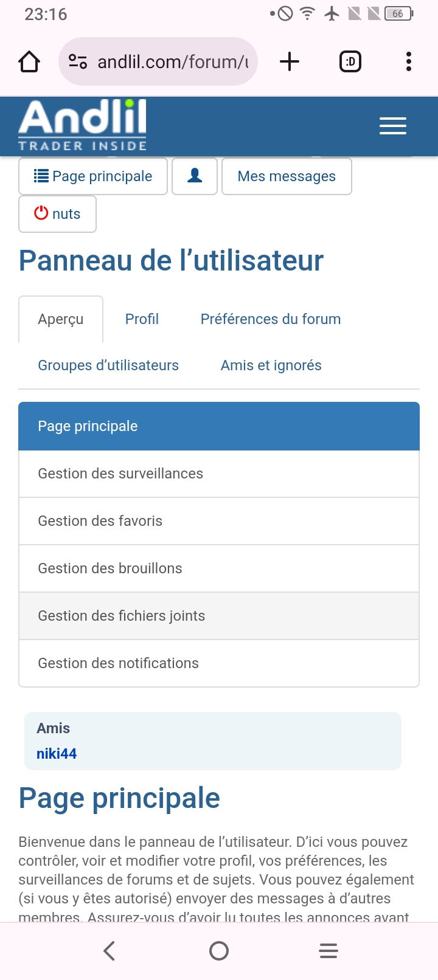This screenshot has height=980, width=438.
Task: Switch to Préférences du forum tab
Action: pyautogui.click(x=271, y=319)
